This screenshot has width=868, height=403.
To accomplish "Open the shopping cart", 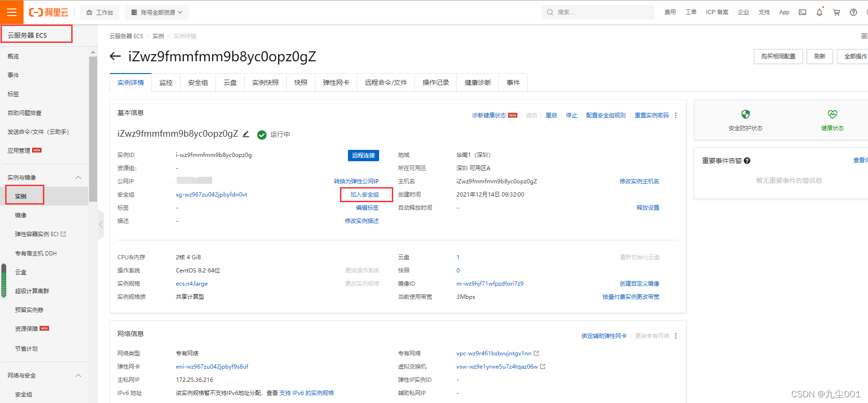I will [x=836, y=12].
